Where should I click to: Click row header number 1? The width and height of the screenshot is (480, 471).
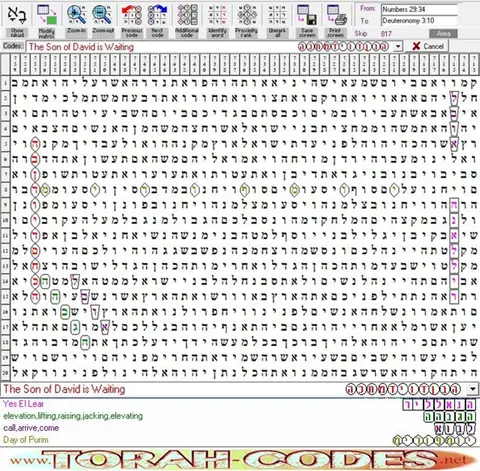pyautogui.click(x=6, y=83)
